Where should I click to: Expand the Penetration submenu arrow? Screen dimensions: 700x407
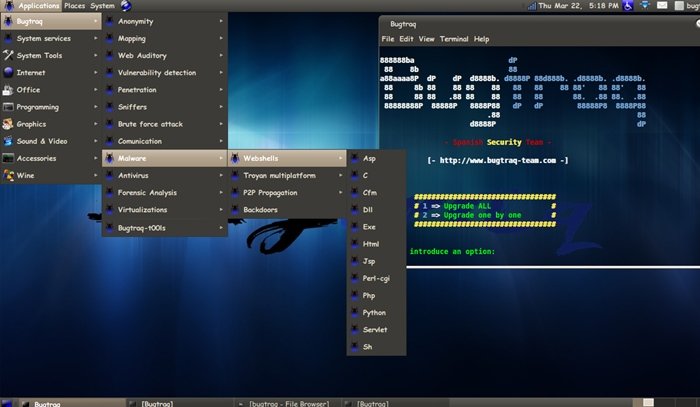coord(221,90)
